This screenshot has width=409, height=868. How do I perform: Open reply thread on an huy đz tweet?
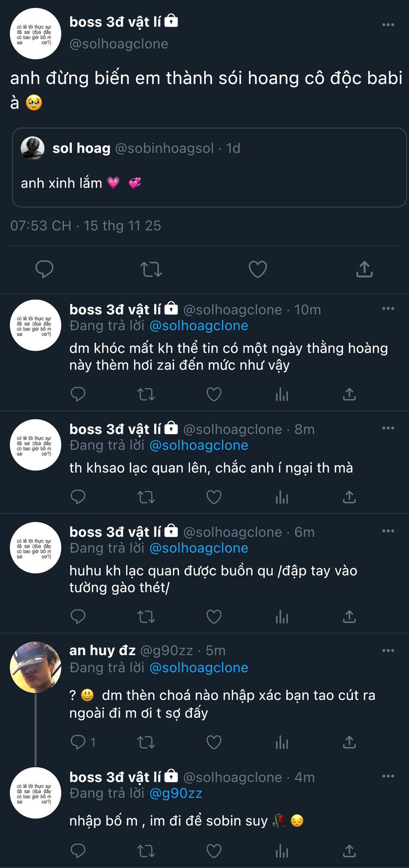coord(79,742)
